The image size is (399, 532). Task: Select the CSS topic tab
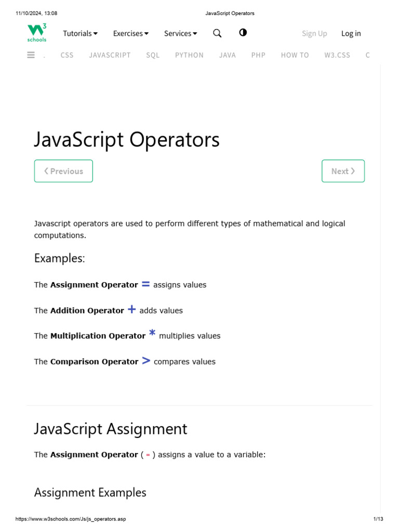click(x=67, y=55)
